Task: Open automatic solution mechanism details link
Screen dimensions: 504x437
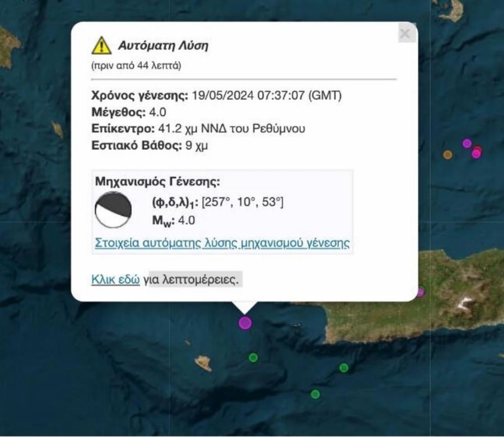Action: pyautogui.click(x=222, y=244)
